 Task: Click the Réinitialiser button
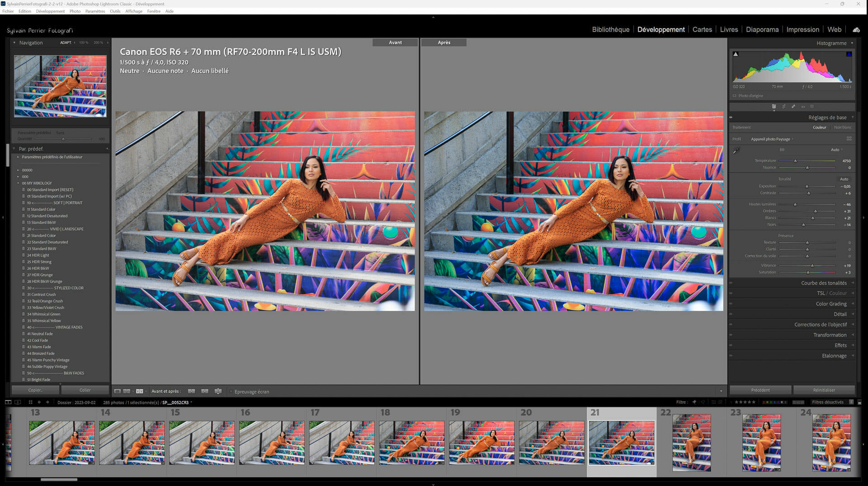tap(824, 390)
